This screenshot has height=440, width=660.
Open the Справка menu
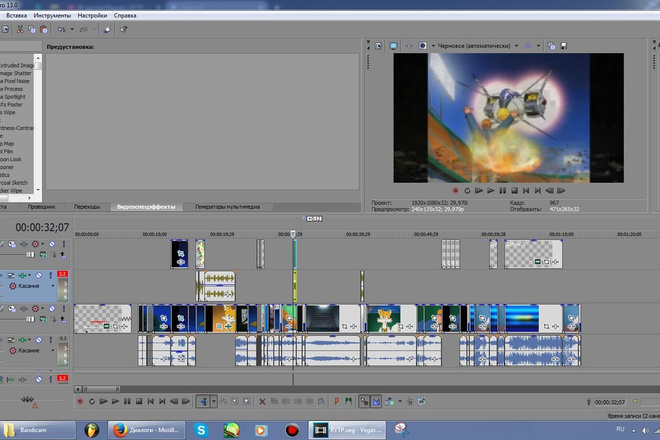click(x=125, y=16)
